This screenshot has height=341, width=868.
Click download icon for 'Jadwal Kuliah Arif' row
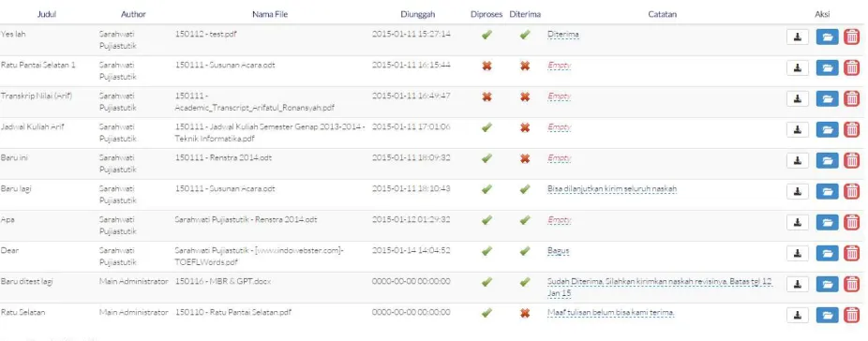pyautogui.click(x=798, y=130)
